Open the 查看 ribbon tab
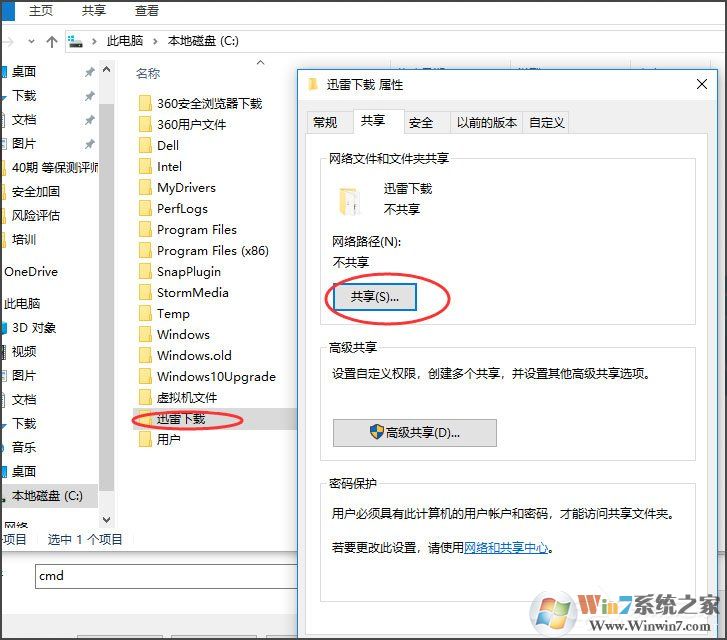Viewport: 727px width, 640px height. tap(147, 11)
